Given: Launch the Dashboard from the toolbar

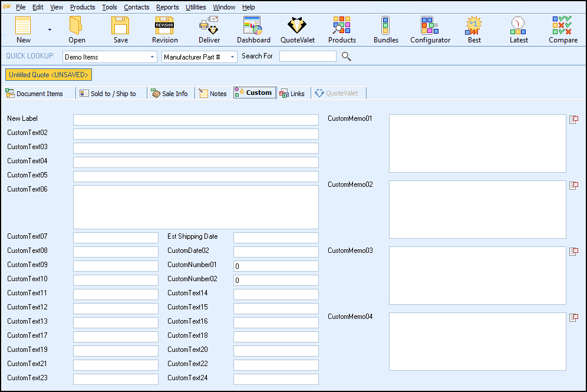Looking at the screenshot, I should pyautogui.click(x=253, y=30).
